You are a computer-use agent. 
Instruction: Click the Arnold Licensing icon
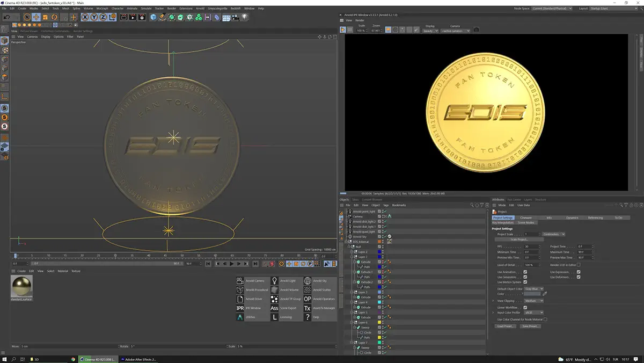[274, 317]
